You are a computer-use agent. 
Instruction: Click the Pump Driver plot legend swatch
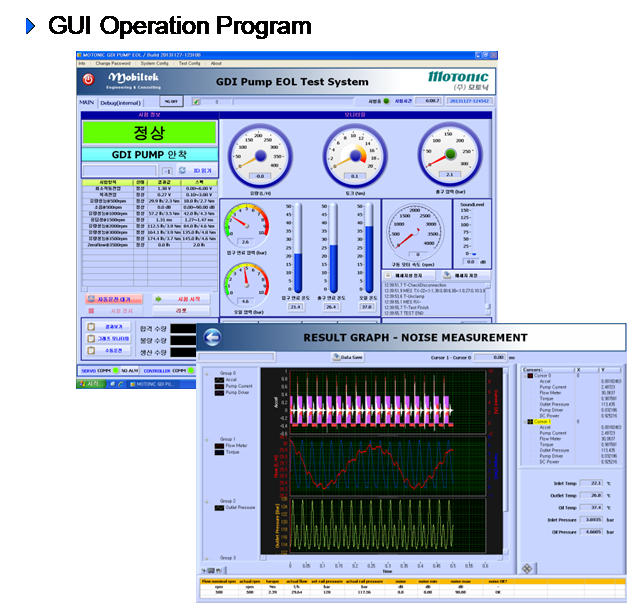219,393
